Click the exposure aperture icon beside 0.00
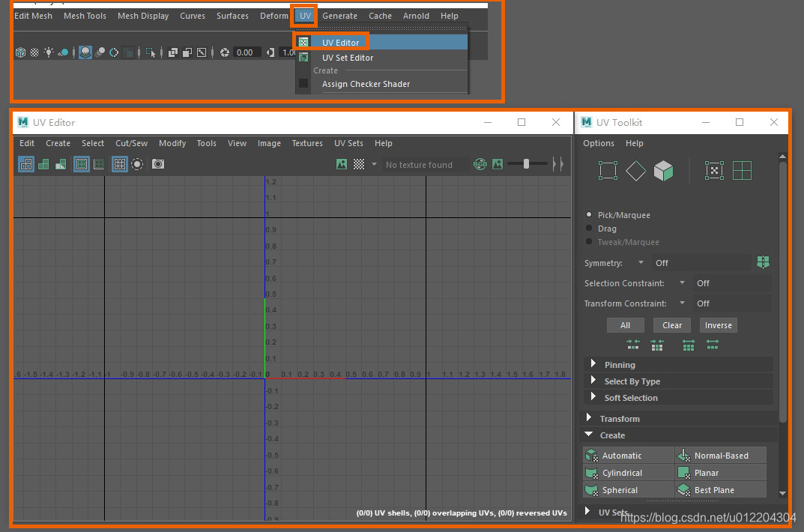The width and height of the screenshot is (804, 532). click(x=225, y=52)
